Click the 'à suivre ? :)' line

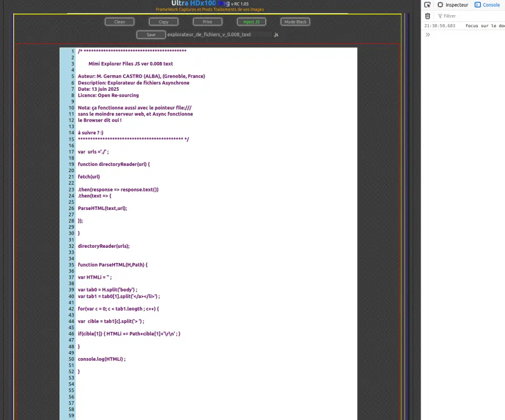[x=90, y=133]
